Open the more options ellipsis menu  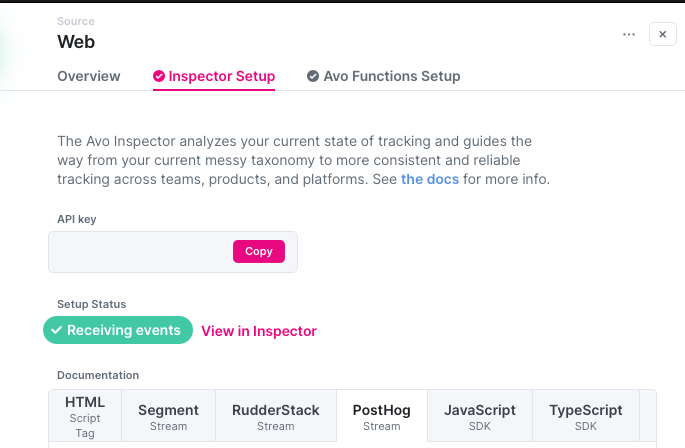click(629, 34)
